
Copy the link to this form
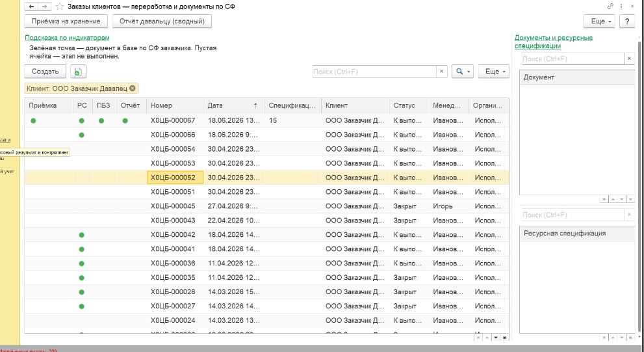click(x=610, y=6)
